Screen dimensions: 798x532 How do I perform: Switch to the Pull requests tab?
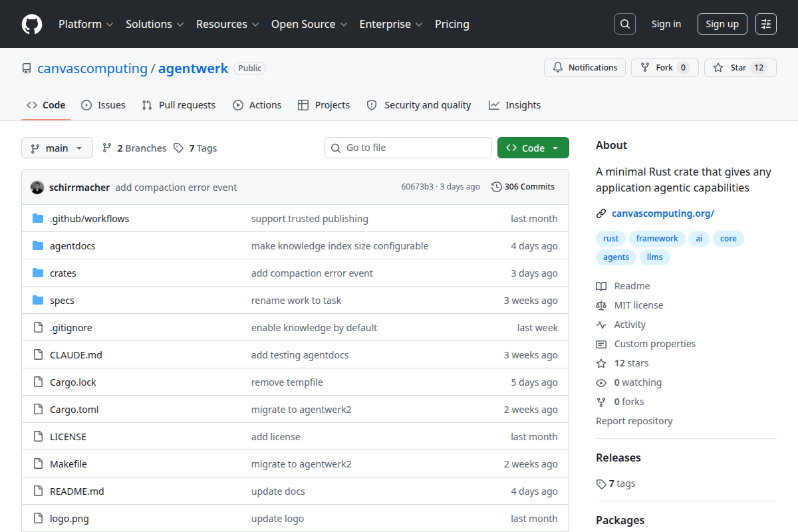click(179, 105)
